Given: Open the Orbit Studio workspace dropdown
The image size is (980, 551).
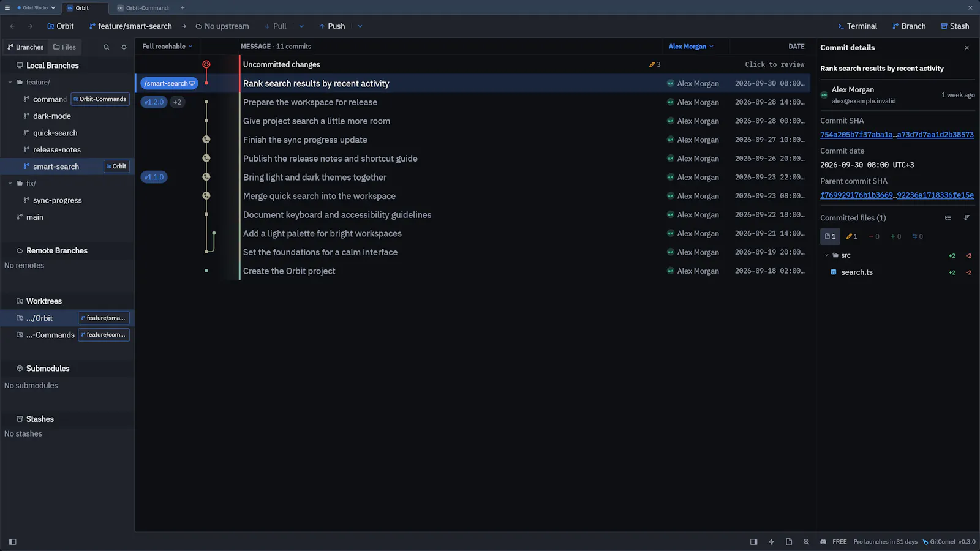Looking at the screenshot, I should click(36, 8).
